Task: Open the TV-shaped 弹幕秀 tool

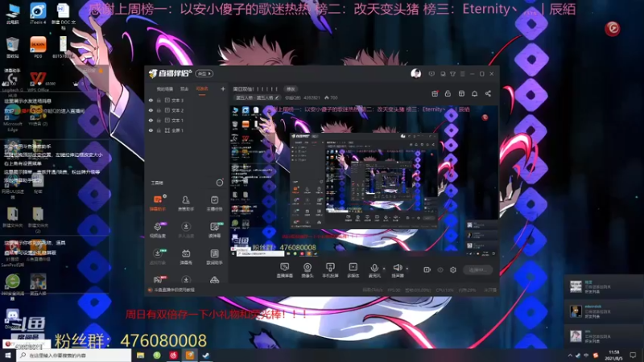Action: click(x=186, y=257)
